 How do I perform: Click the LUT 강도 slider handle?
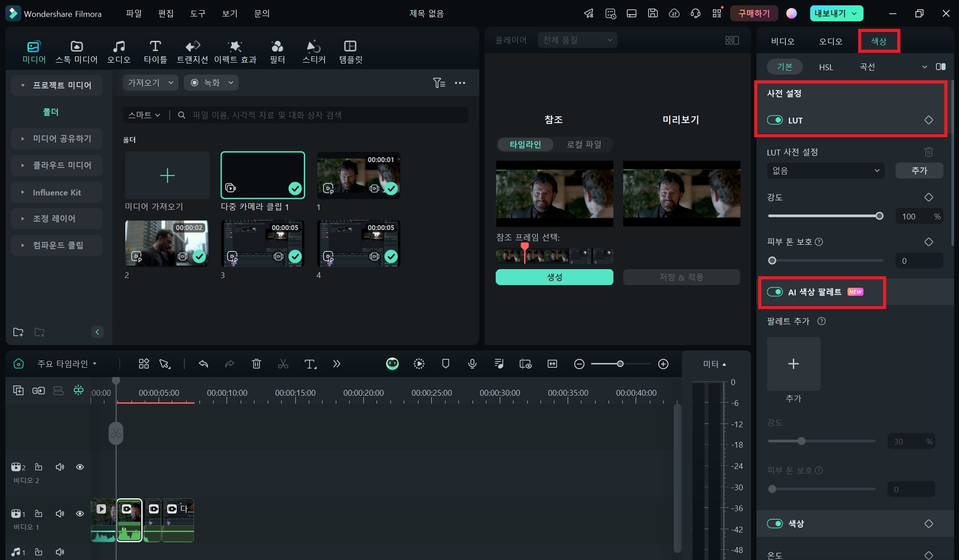click(x=879, y=216)
